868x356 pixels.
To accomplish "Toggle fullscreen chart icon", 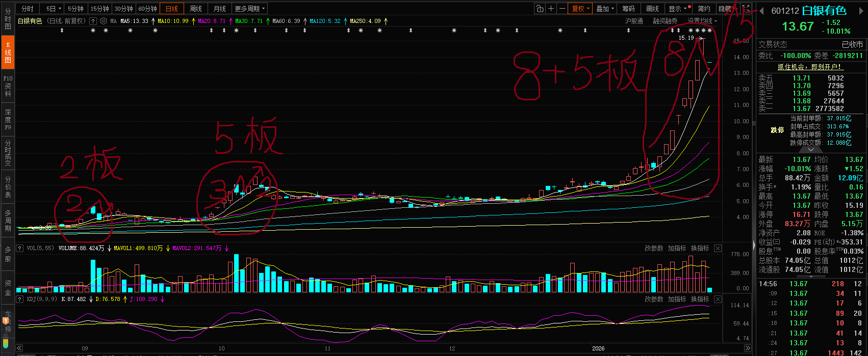I will click(746, 9).
